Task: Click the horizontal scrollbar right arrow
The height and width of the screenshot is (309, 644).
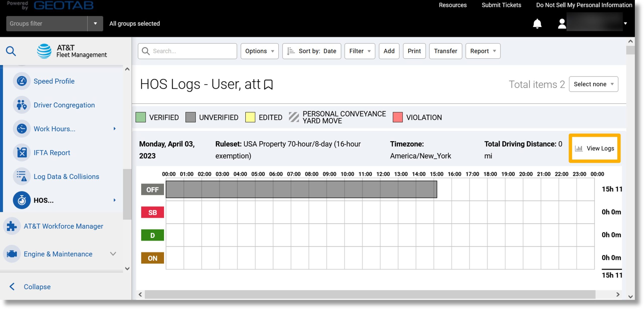Action: click(618, 294)
